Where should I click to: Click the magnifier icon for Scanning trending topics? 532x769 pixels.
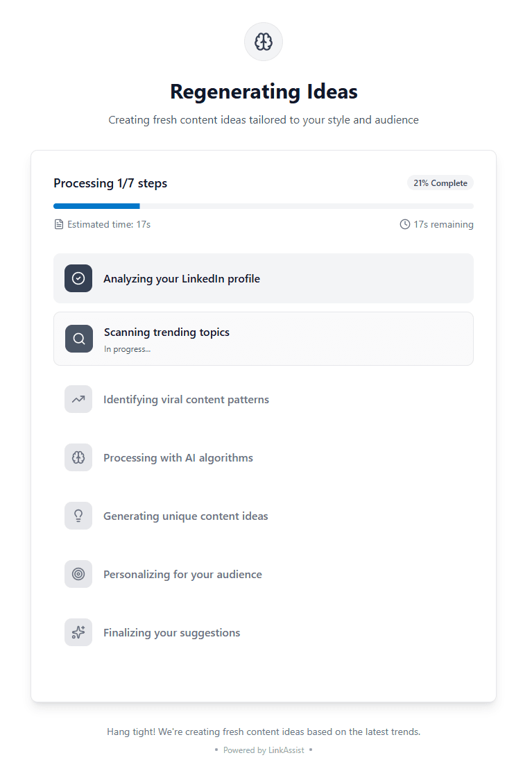click(79, 339)
